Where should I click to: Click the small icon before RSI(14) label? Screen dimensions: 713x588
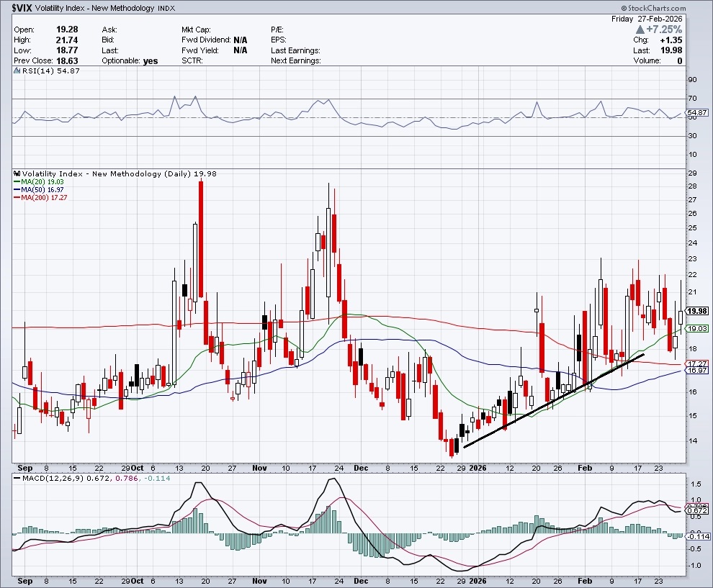pos(16,71)
